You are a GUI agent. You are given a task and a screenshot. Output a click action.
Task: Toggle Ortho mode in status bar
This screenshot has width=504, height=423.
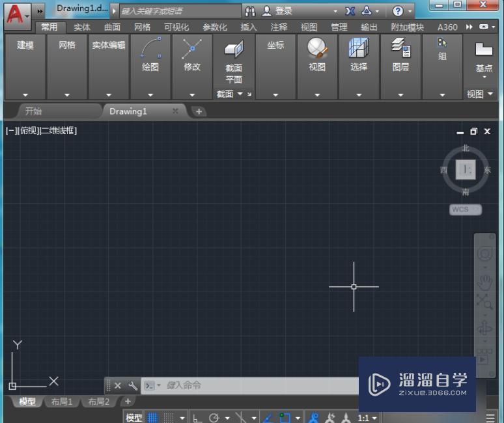[197, 418]
